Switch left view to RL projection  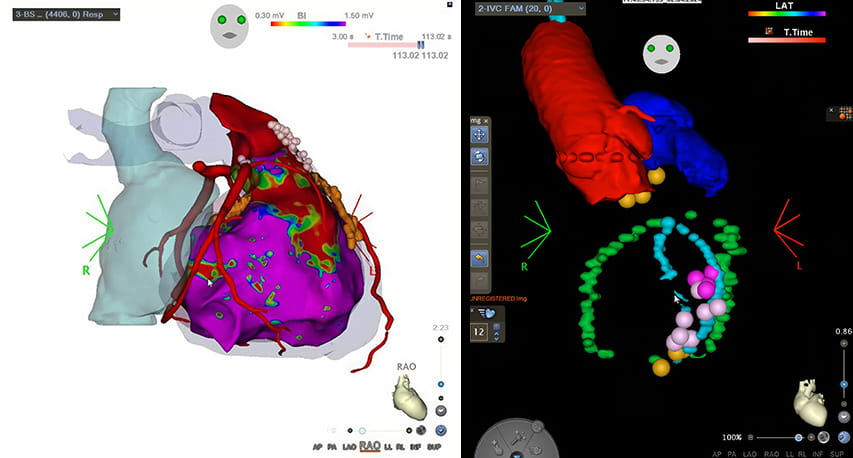coord(401,447)
